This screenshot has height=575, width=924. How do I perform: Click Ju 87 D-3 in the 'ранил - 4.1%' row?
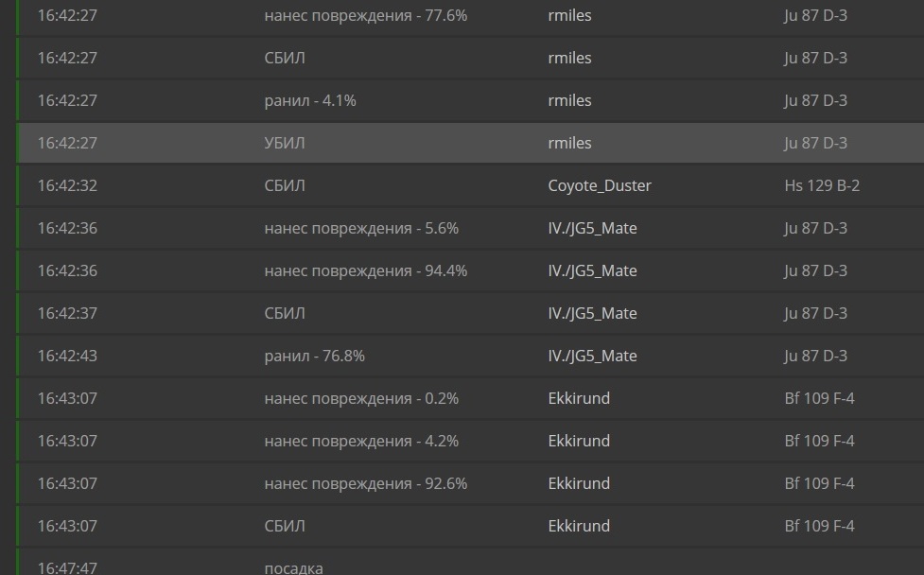815,100
